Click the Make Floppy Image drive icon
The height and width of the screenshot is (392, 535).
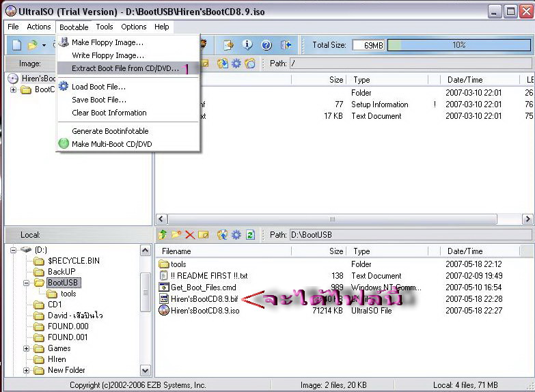tap(64, 42)
